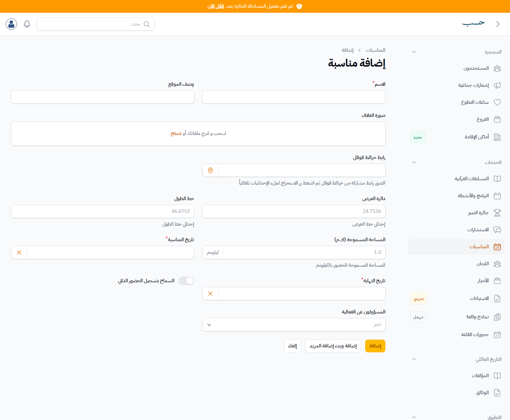
Task: Click the المستخدمون users icon
Action: point(497,68)
